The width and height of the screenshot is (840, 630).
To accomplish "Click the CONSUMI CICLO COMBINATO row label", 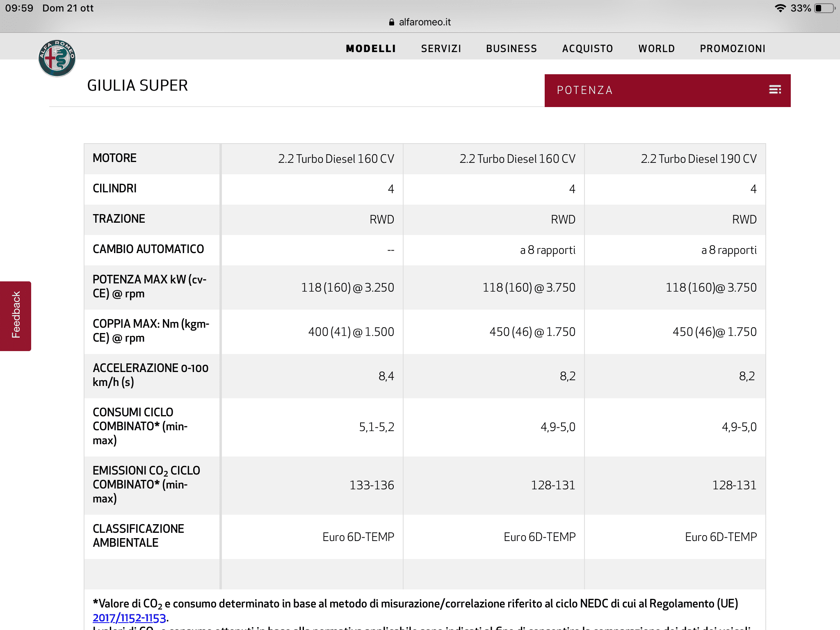I will pos(140,427).
